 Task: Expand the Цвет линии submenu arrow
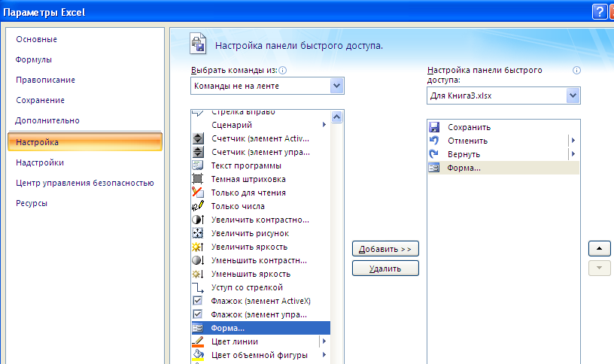coord(324,341)
